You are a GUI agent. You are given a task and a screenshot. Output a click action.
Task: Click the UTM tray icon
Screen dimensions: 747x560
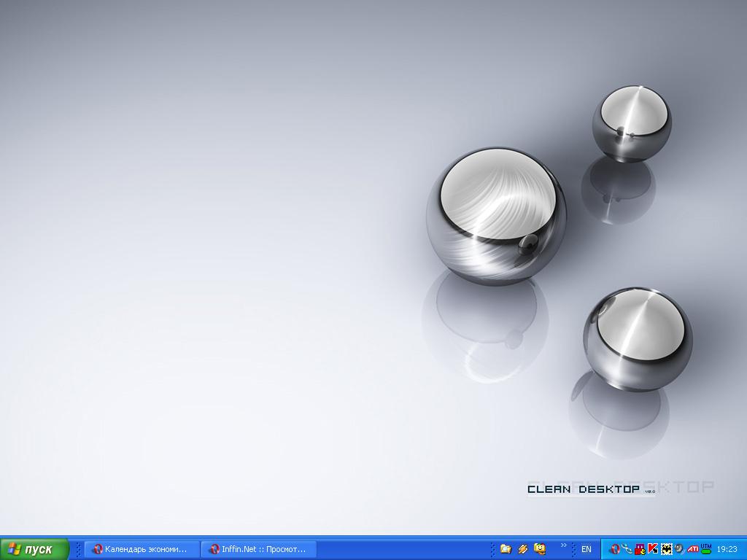click(x=705, y=549)
